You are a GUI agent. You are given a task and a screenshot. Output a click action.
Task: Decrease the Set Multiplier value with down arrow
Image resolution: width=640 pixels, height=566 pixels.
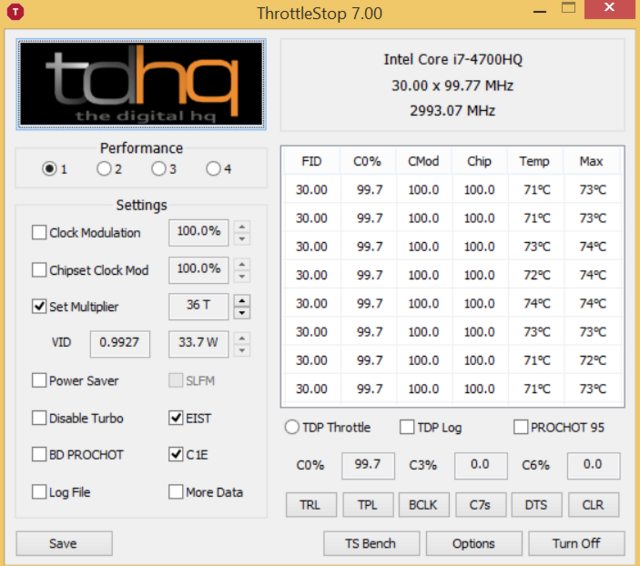[x=242, y=313]
